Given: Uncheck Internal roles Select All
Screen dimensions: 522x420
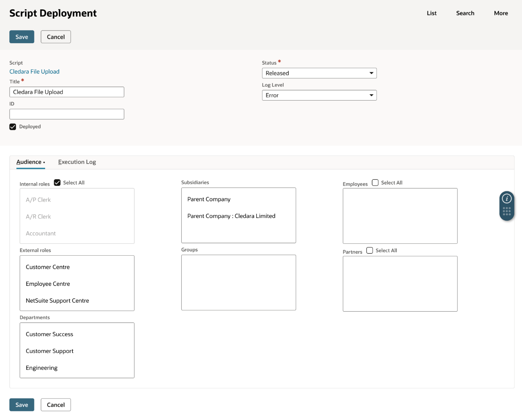Looking at the screenshot, I should [x=57, y=183].
